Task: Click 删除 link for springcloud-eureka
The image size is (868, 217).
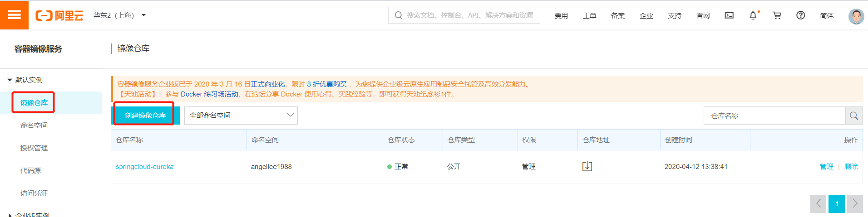Action: tap(851, 167)
